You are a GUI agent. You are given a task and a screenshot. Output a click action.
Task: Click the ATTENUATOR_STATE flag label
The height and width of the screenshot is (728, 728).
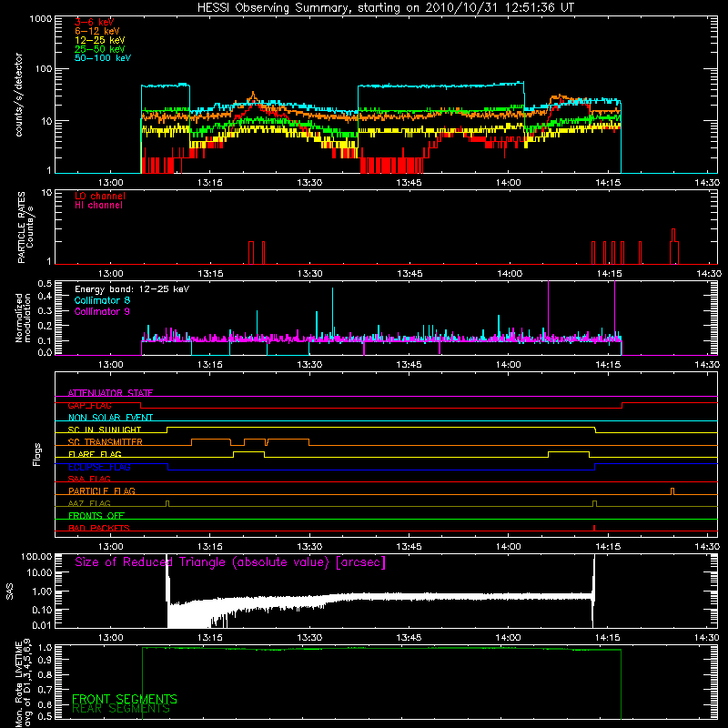pyautogui.click(x=110, y=393)
